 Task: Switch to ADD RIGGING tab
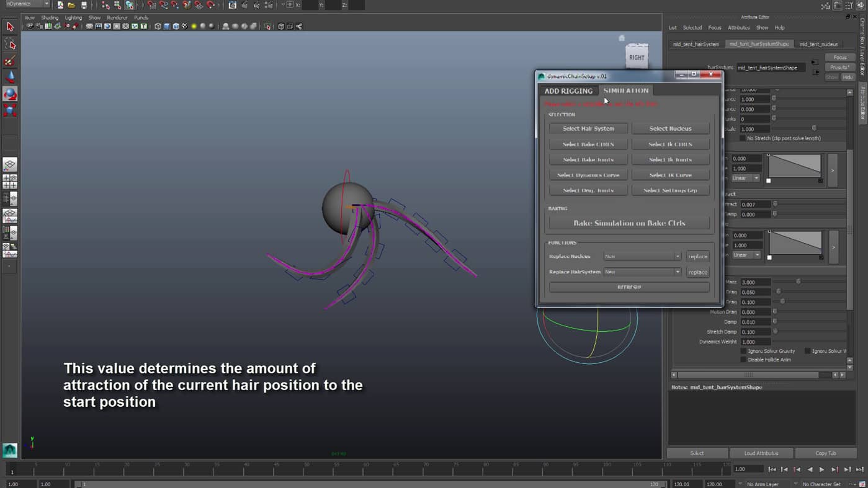click(568, 91)
